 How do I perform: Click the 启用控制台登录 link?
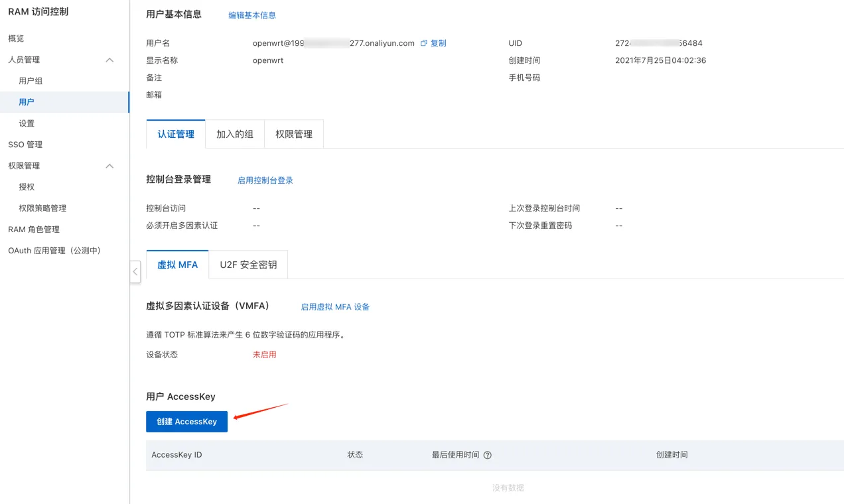[265, 180]
